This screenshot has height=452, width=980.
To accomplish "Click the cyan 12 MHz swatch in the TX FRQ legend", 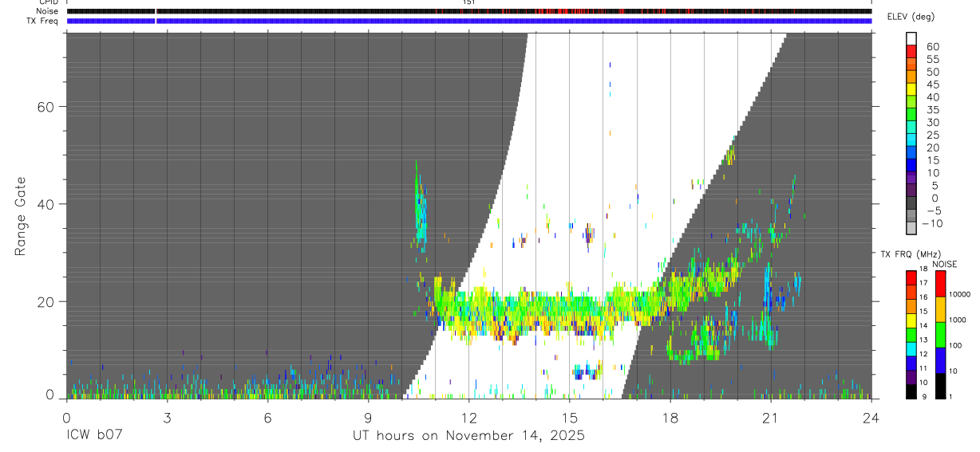I will point(911,348).
